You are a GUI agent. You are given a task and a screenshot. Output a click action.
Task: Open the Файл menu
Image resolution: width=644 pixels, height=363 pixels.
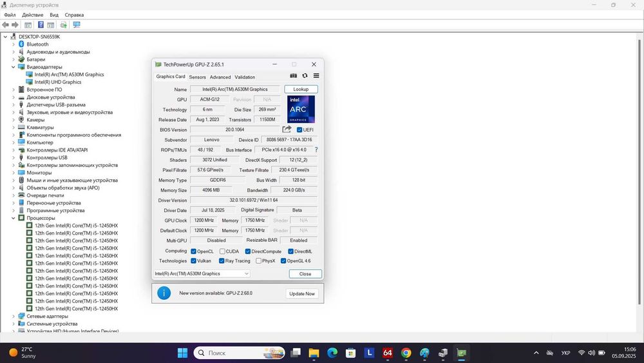pos(10,15)
